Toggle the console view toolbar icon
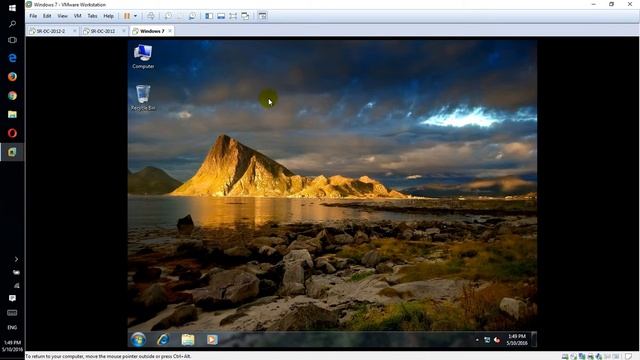This screenshot has height=360, width=640. (262, 16)
